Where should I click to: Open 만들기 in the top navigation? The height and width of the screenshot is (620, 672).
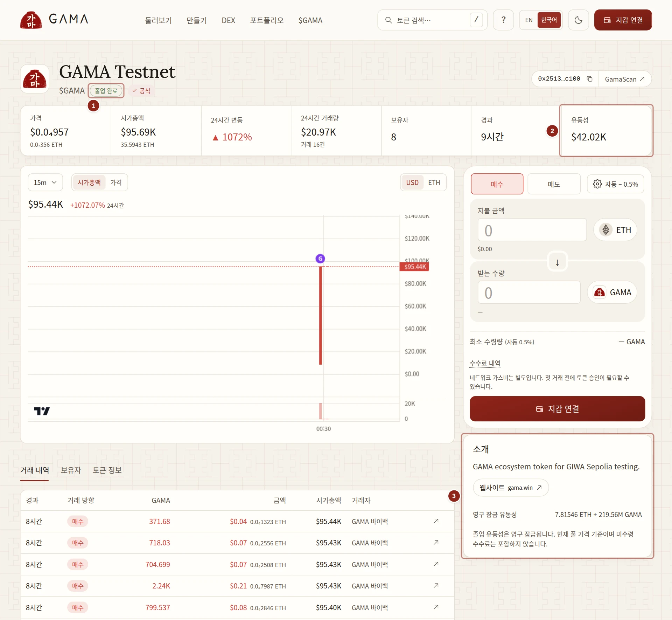[197, 20]
